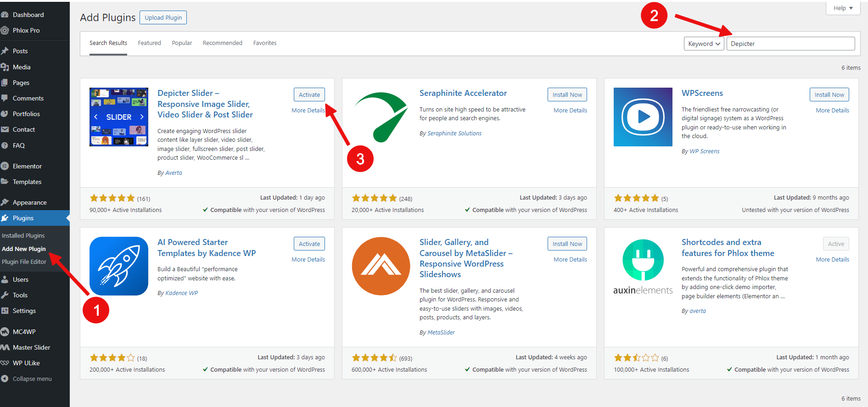
Task: Switch to the Search Results tab
Action: (108, 43)
